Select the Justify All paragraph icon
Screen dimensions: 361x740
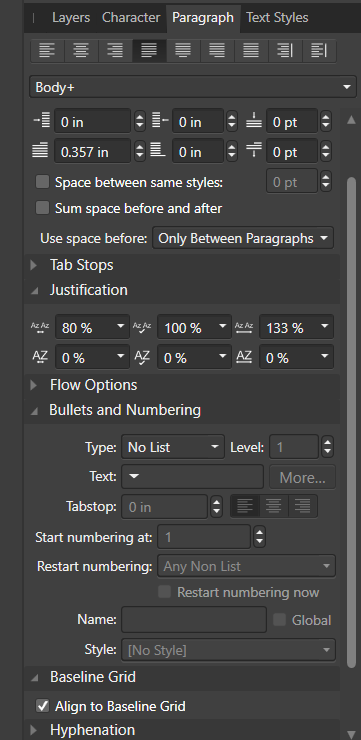pyautogui.click(x=251, y=50)
